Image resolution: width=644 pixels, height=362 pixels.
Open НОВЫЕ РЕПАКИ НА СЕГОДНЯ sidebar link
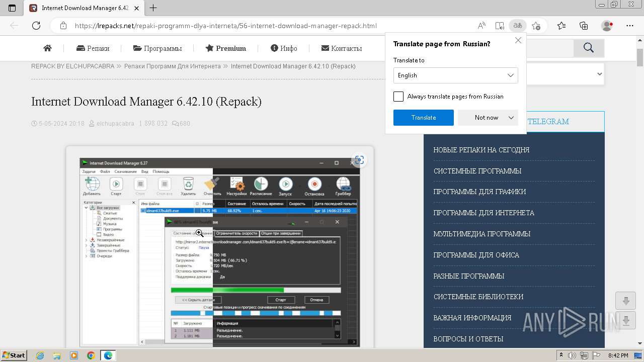coord(481,150)
